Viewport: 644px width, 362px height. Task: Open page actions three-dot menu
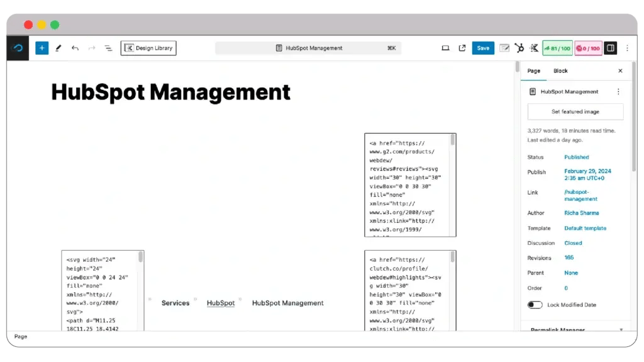[x=618, y=91]
